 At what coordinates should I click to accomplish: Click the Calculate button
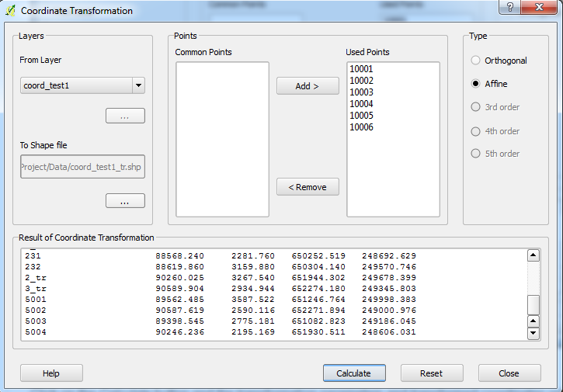tap(353, 373)
